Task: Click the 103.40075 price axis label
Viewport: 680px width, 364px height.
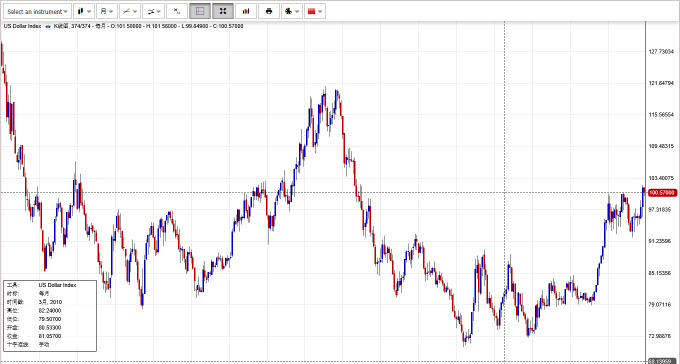Action: [x=661, y=178]
